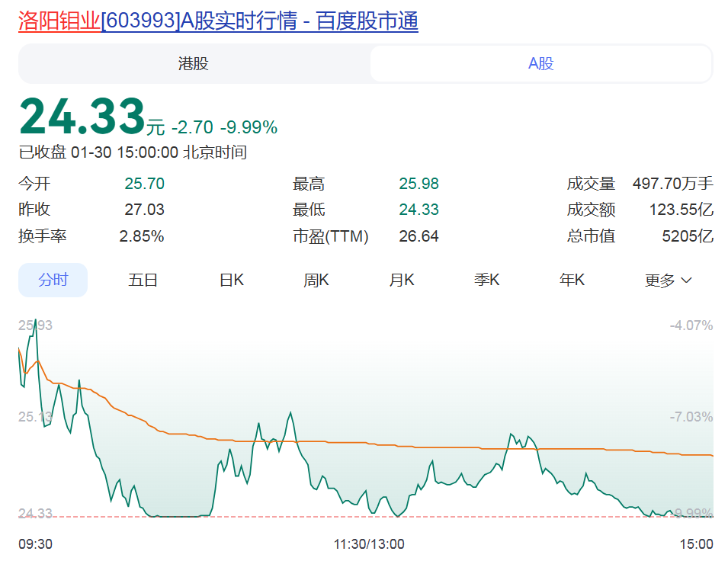
Task: Click the large 24.33 current price
Action: (x=82, y=117)
